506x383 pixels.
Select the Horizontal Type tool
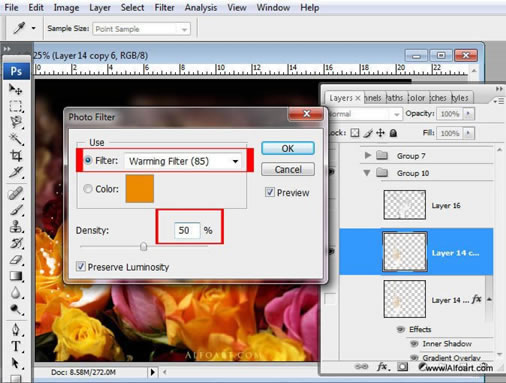tap(15, 346)
